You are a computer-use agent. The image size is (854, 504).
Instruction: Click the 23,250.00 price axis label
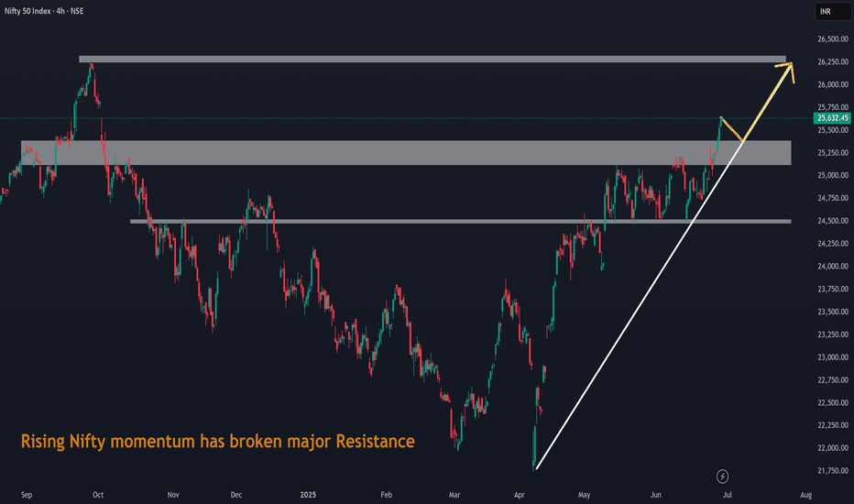(x=833, y=334)
